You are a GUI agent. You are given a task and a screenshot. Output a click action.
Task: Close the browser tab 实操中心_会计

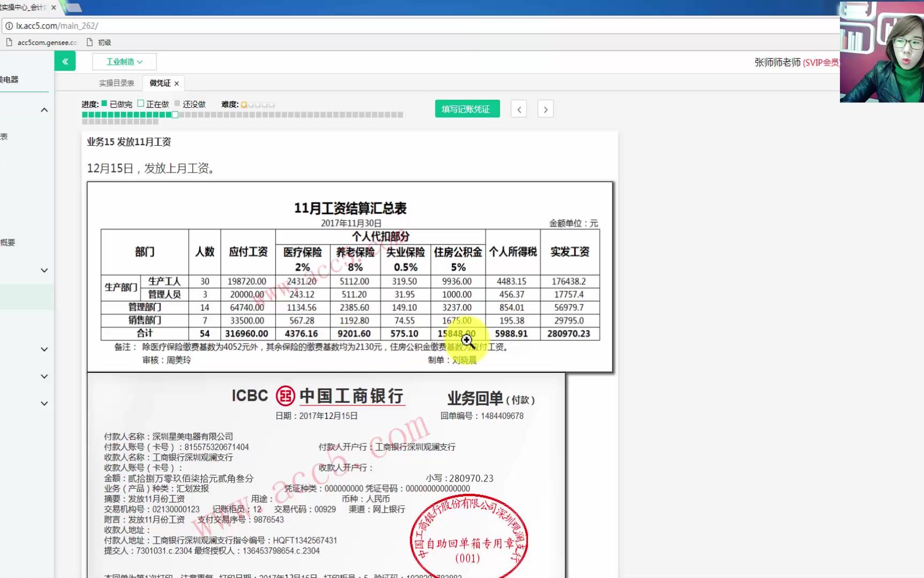coord(54,7)
